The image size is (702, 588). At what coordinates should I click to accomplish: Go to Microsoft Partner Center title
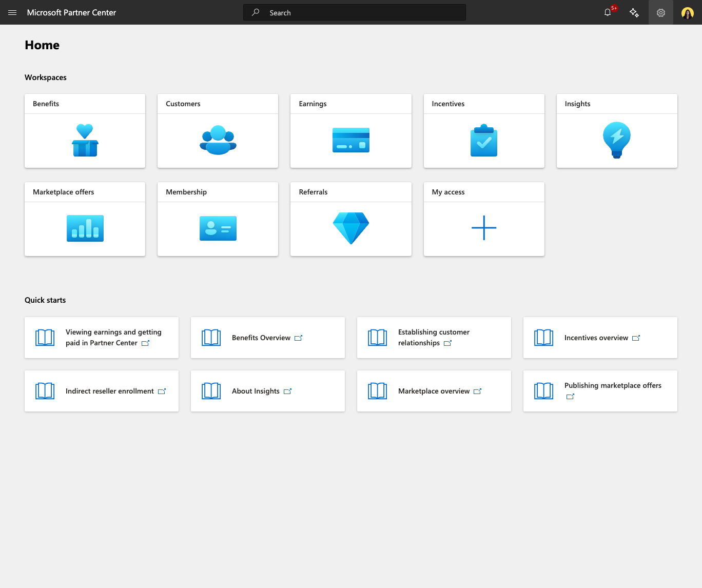pos(71,12)
